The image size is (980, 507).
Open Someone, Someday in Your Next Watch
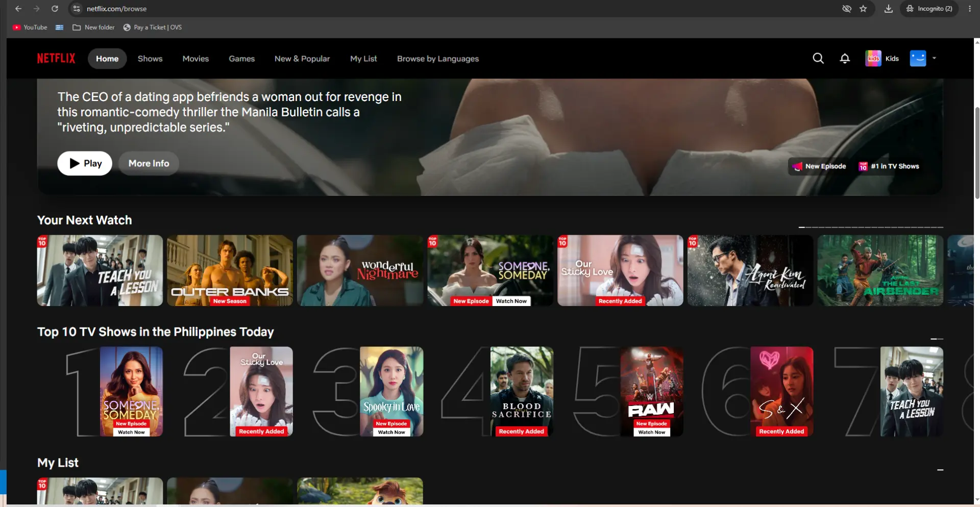click(x=490, y=270)
